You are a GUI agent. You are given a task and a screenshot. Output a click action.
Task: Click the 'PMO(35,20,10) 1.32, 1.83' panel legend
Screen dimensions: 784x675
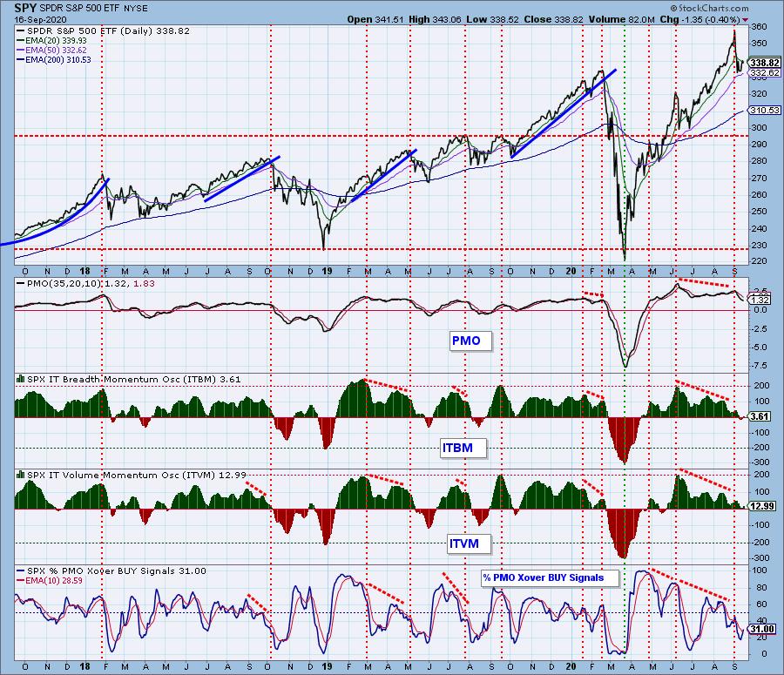85,284
